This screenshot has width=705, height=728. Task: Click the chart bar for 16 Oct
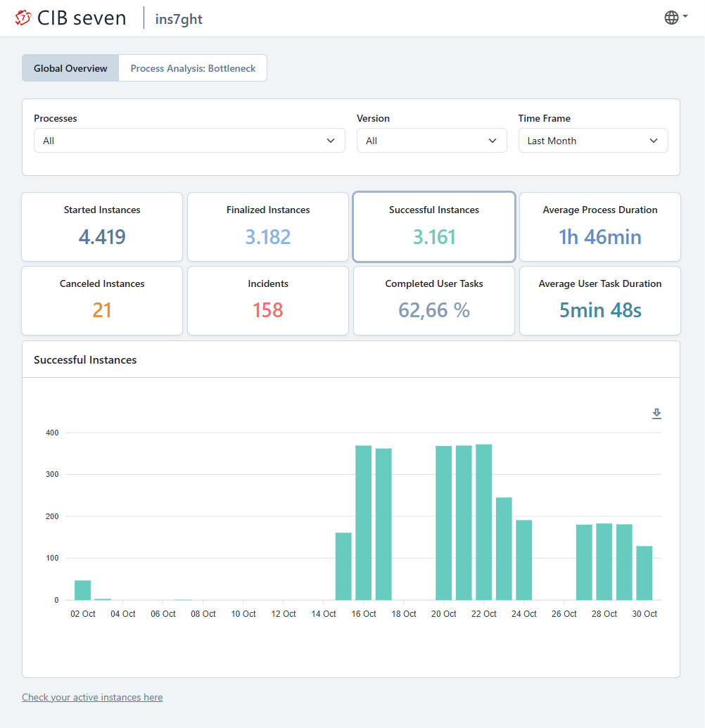363,523
